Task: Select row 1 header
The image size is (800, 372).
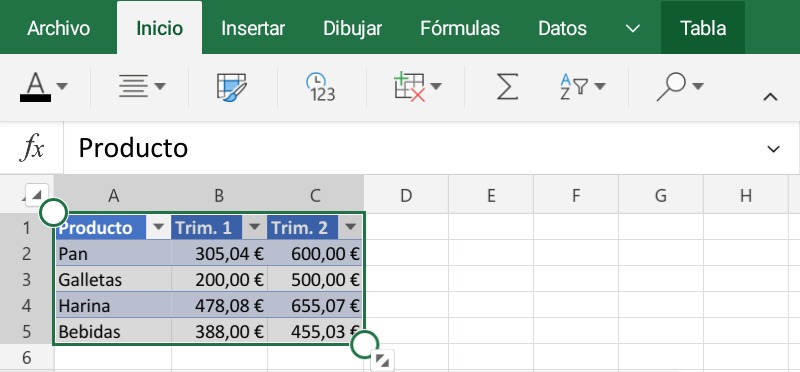Action: tap(27, 227)
